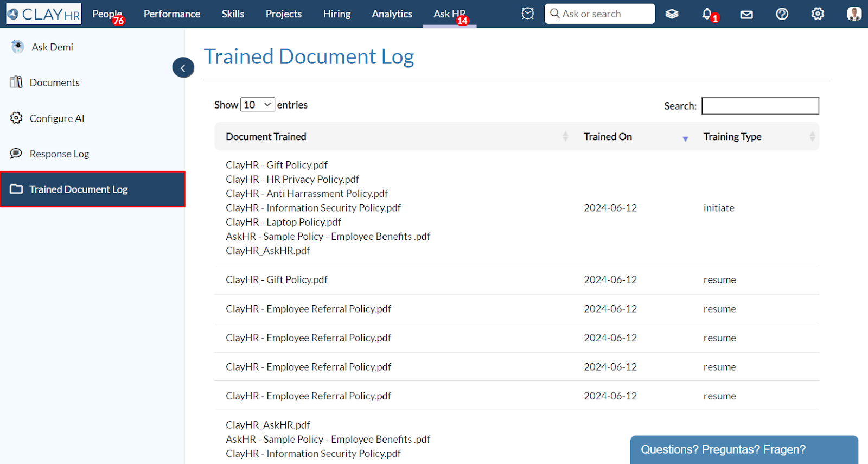
Task: Open the notifications bell
Action: pyautogui.click(x=707, y=14)
